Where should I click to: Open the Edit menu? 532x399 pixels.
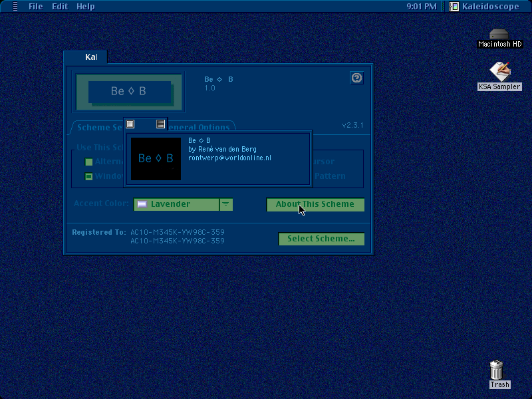(60, 7)
